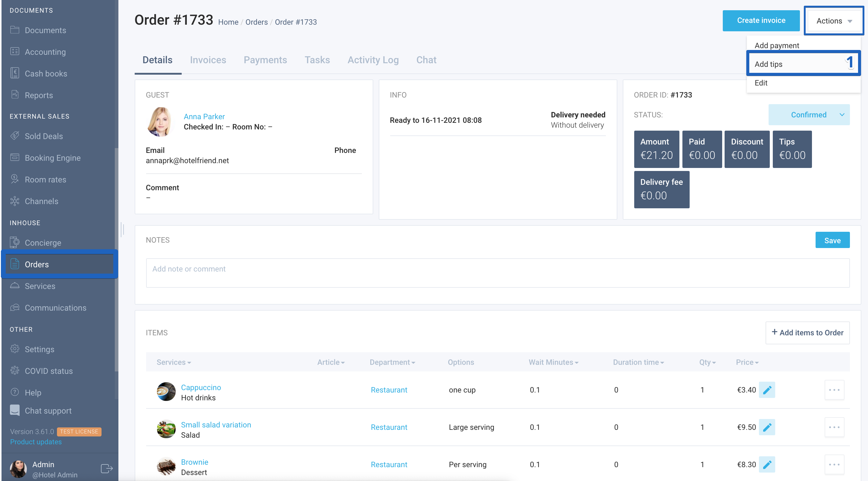Edit Brownie price with pencil icon

pyautogui.click(x=767, y=464)
